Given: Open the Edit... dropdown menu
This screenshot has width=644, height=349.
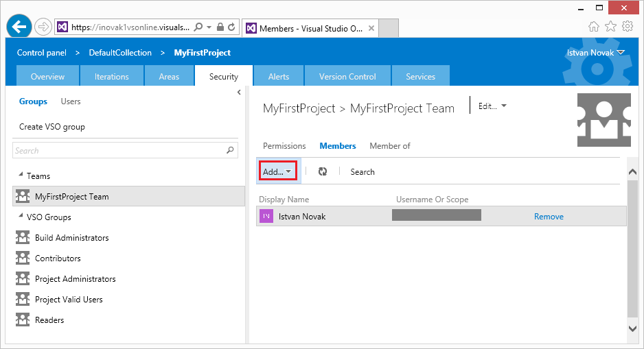Looking at the screenshot, I should (x=492, y=106).
